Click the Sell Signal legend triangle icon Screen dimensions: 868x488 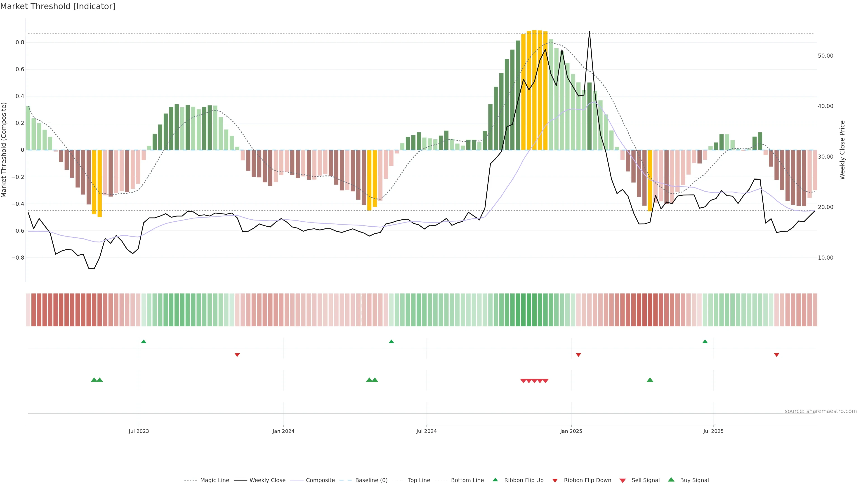coord(622,481)
